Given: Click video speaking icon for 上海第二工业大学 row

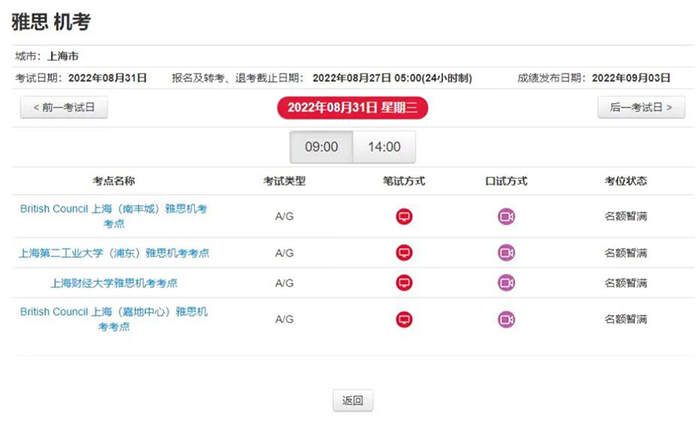Looking at the screenshot, I should click(x=507, y=253).
